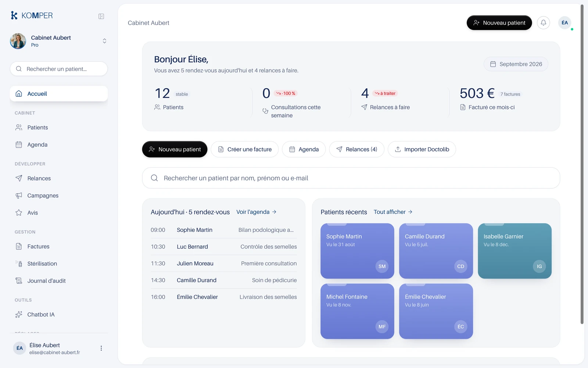
Task: Open Stérilisation page
Action: click(59, 263)
